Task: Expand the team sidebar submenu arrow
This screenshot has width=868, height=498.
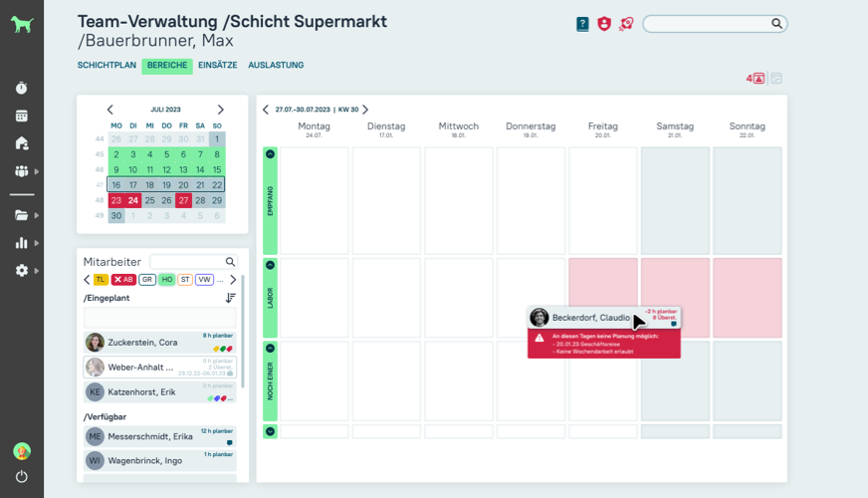Action: click(37, 171)
